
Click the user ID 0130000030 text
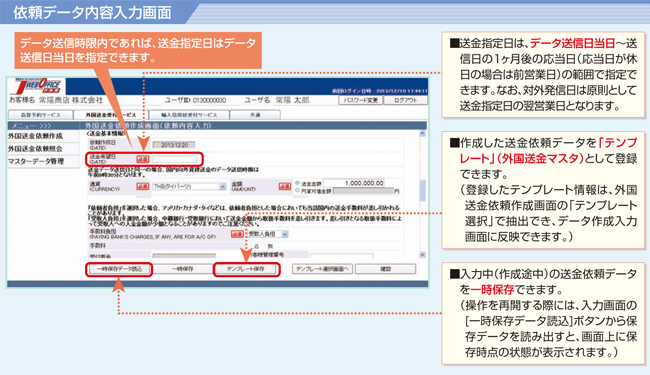[x=209, y=100]
